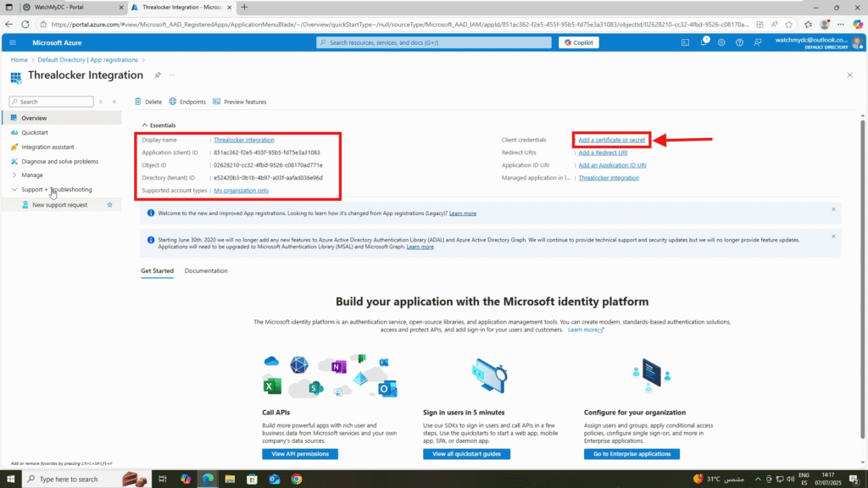Click Learn more under the identity platform heading
This screenshot has width=868, height=488.
(585, 330)
